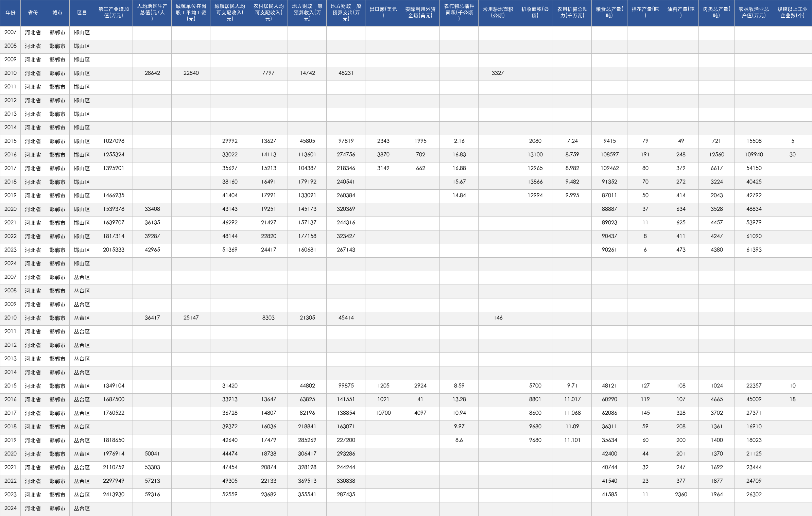Select cell containing 3327 cultivated land area
This screenshot has height=516, width=812.
click(498, 73)
